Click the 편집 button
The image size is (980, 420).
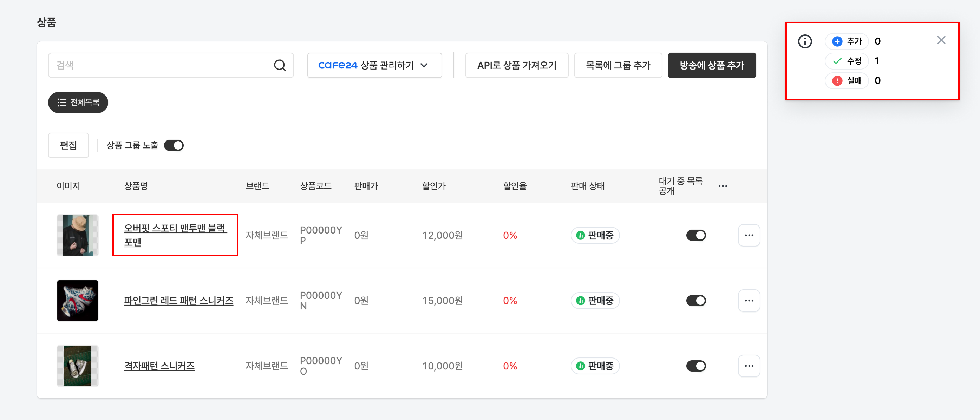(x=68, y=145)
